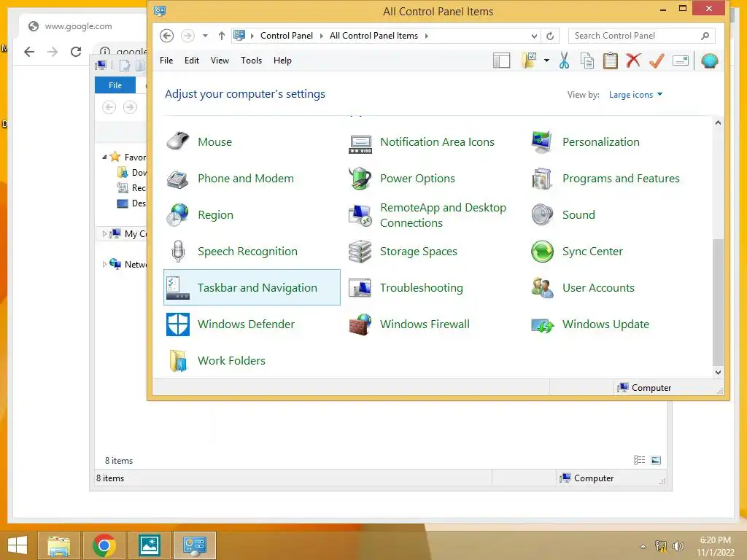Click the Programs and Features icon
The height and width of the screenshot is (560, 747).
point(542,179)
